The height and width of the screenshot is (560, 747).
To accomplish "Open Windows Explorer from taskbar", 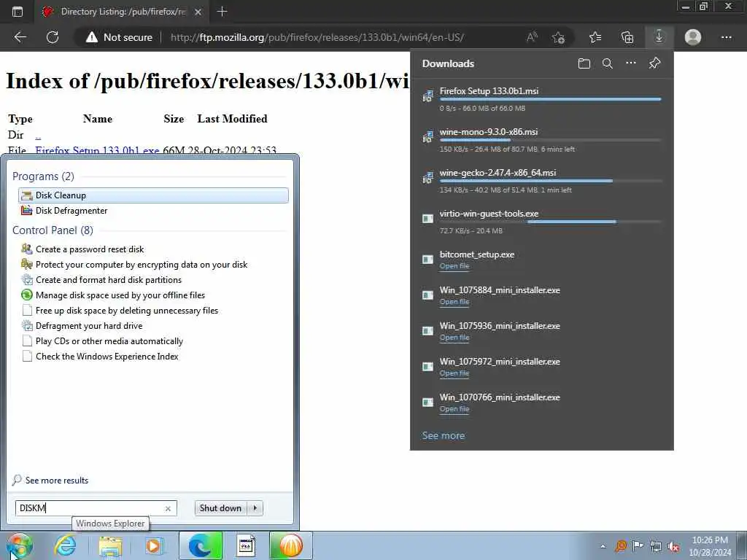I will tap(111, 545).
